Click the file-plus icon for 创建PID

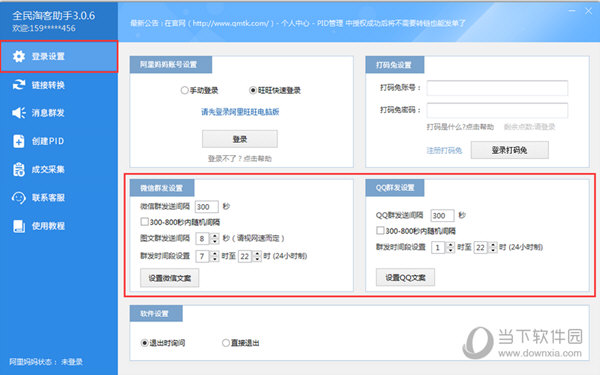tap(19, 141)
